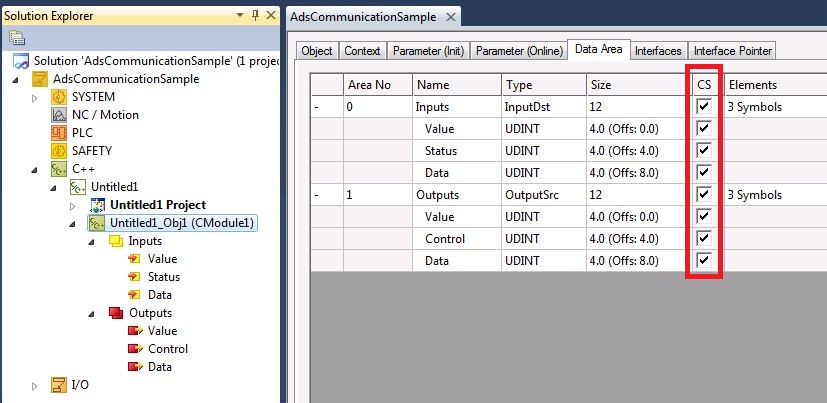Viewport: 827px width, 403px height.
Task: Open the Interface Pointer tab
Action: click(x=733, y=51)
